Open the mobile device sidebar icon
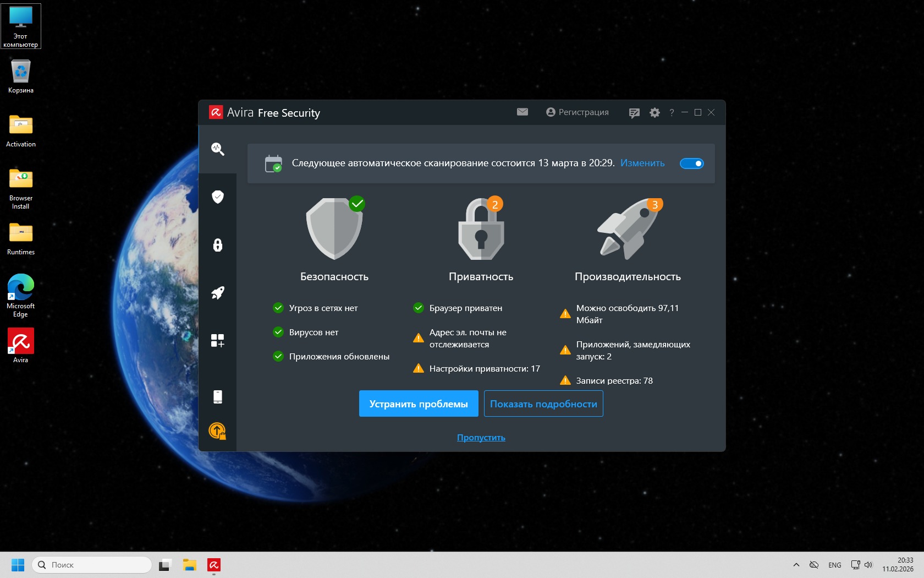The image size is (924, 578). click(217, 396)
